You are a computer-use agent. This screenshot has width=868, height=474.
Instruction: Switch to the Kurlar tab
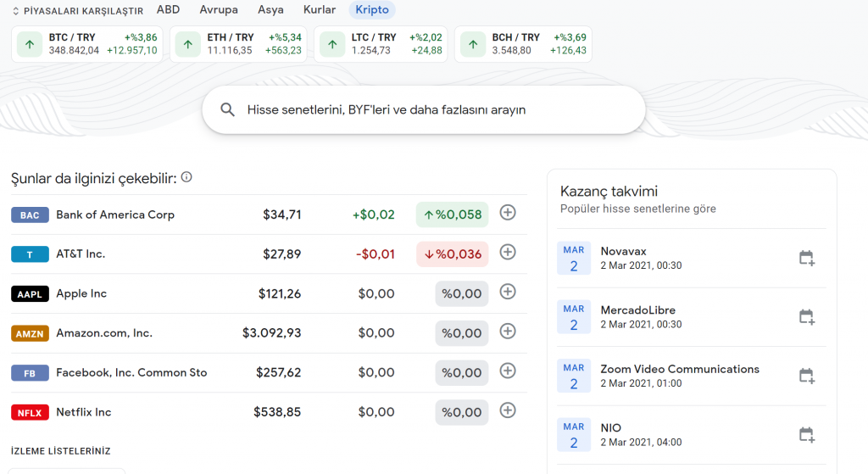coord(320,10)
